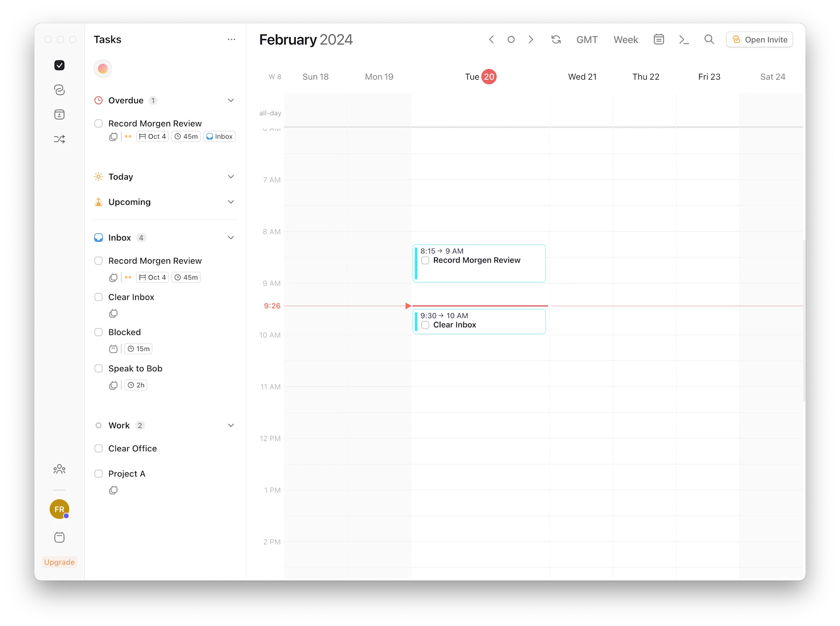Open the command palette terminal icon
840x626 pixels.
coord(684,40)
